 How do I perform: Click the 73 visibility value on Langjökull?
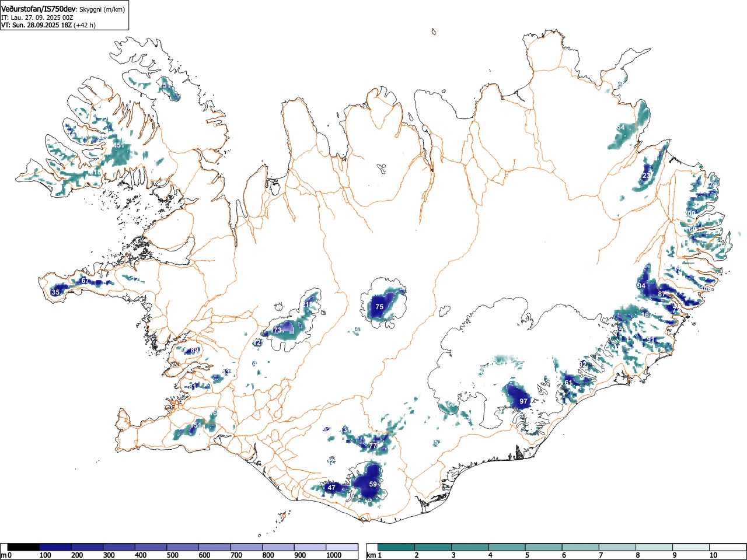click(x=278, y=330)
